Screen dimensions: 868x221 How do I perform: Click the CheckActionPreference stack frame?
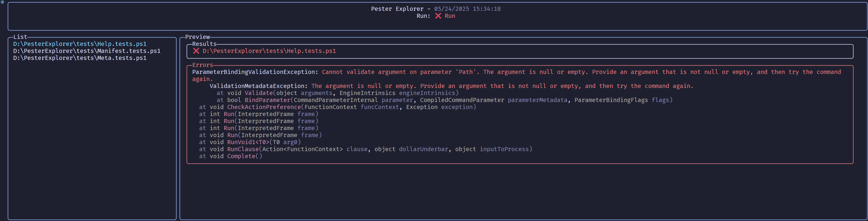point(338,107)
